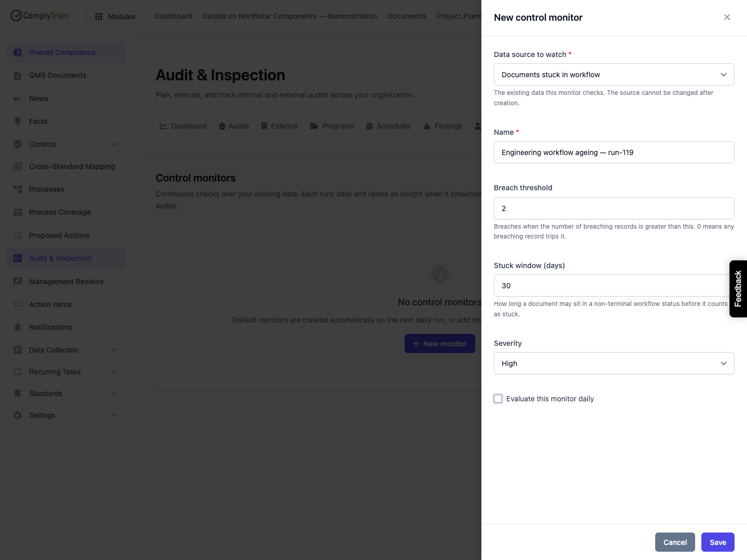Click the Audit & Inspection sidebar icon
This screenshot has height=560, width=747.
coord(18,258)
